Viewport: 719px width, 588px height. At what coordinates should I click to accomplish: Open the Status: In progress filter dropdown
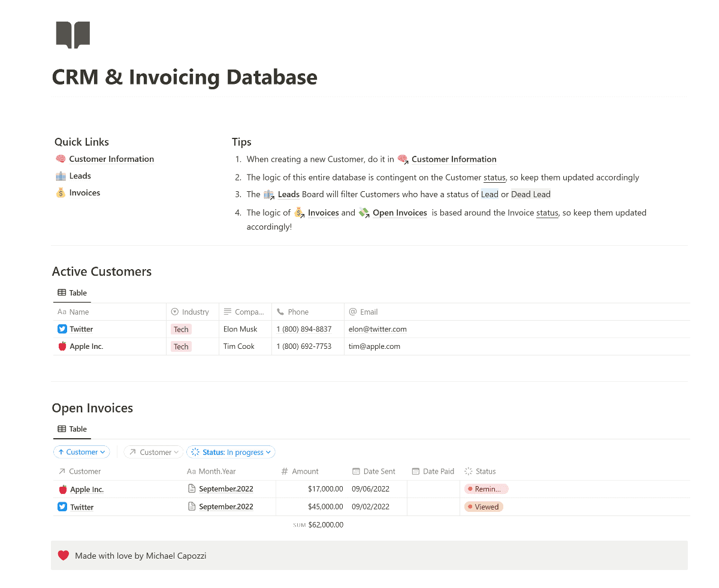click(x=231, y=452)
